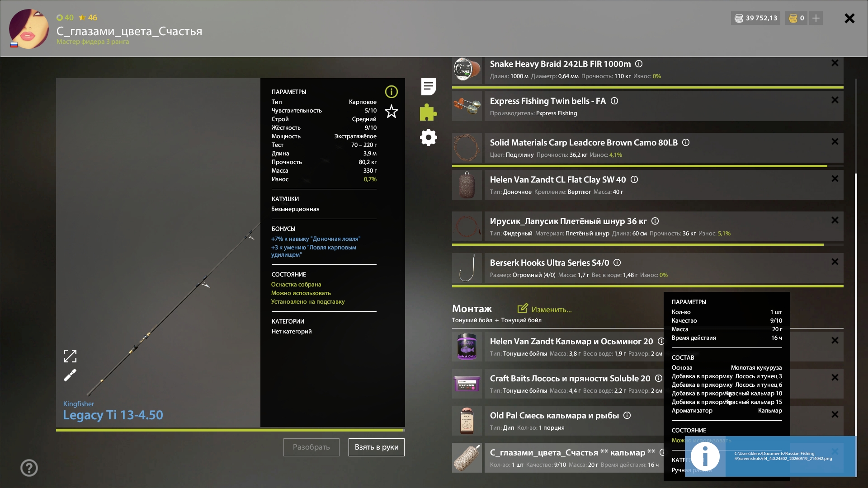Screen dimensions: 868x488
Task: Click the Монтаж section heading
Action: (472, 309)
